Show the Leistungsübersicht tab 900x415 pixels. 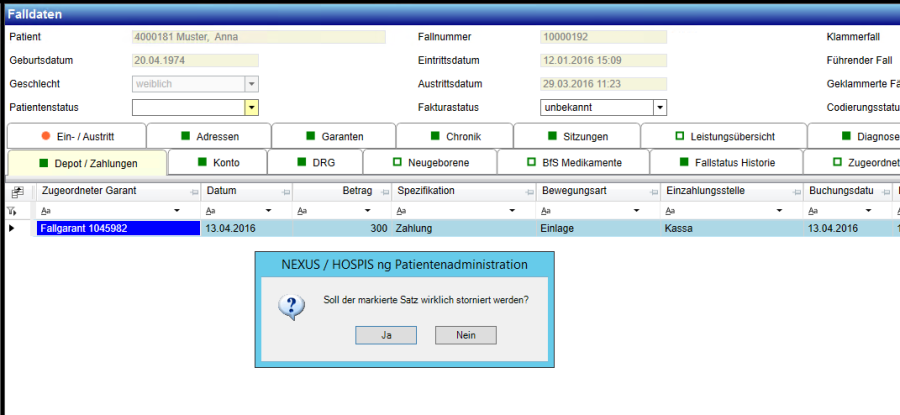[724, 137]
